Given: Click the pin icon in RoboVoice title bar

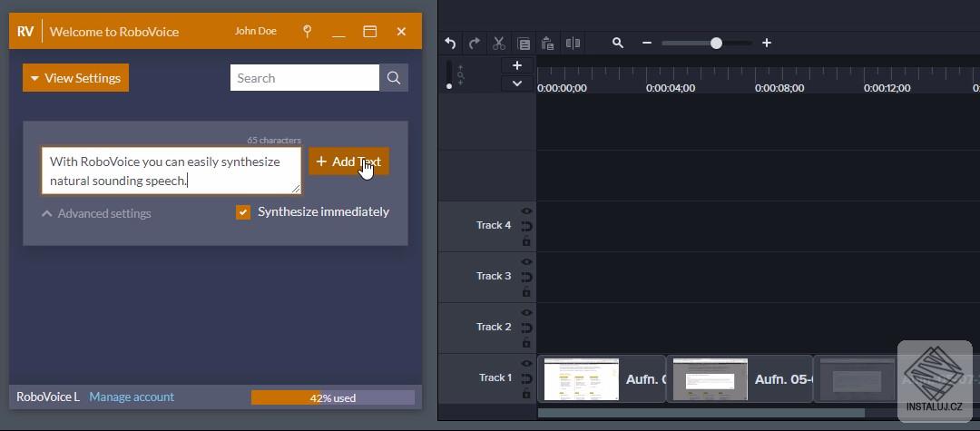Looking at the screenshot, I should click(307, 31).
